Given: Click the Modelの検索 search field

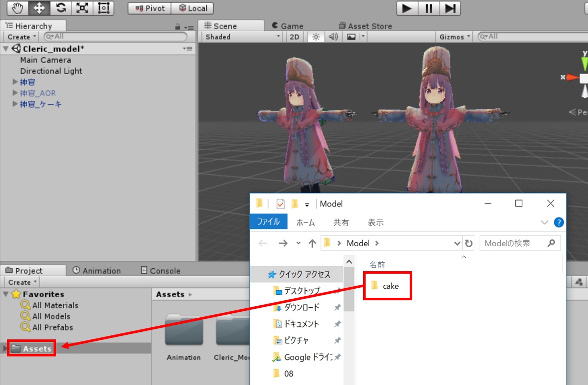Looking at the screenshot, I should tap(513, 243).
